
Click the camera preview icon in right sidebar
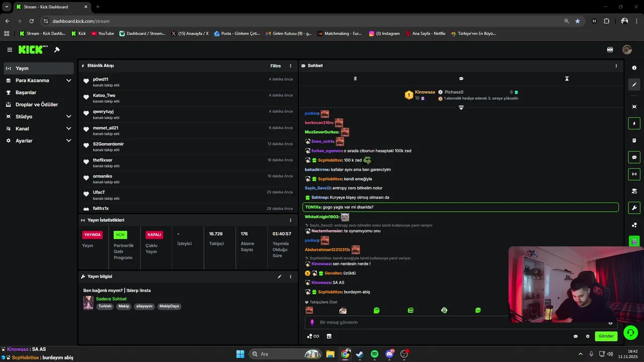click(634, 191)
